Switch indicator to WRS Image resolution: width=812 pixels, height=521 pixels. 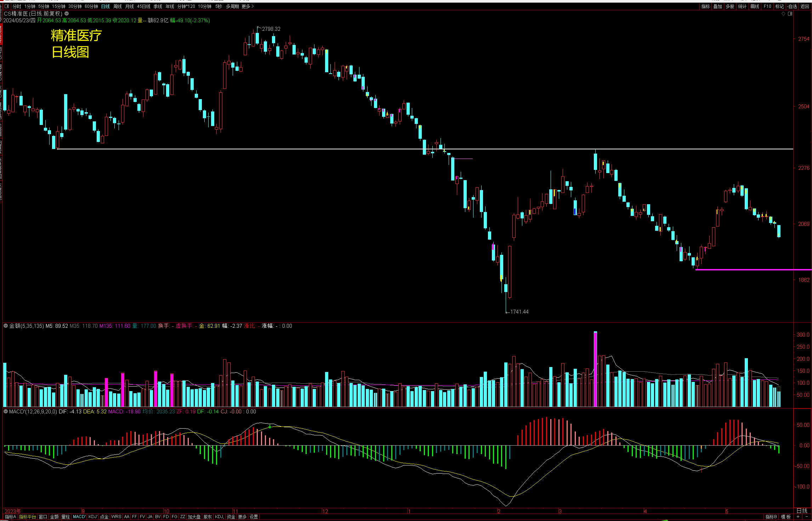click(116, 517)
